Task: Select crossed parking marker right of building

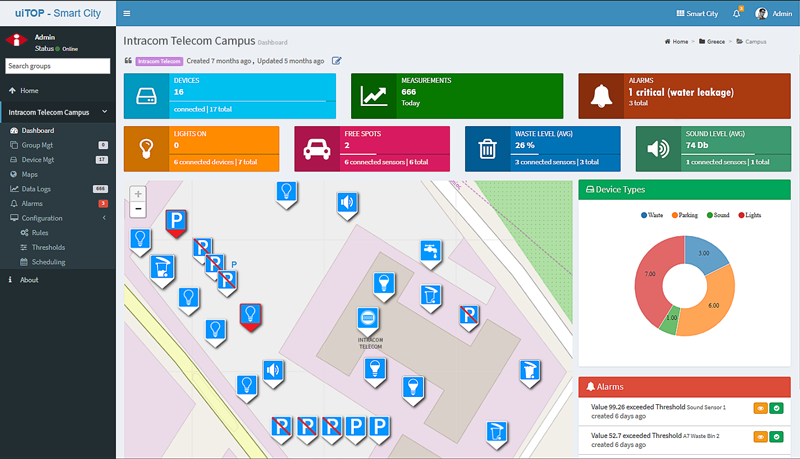Action: point(469,318)
